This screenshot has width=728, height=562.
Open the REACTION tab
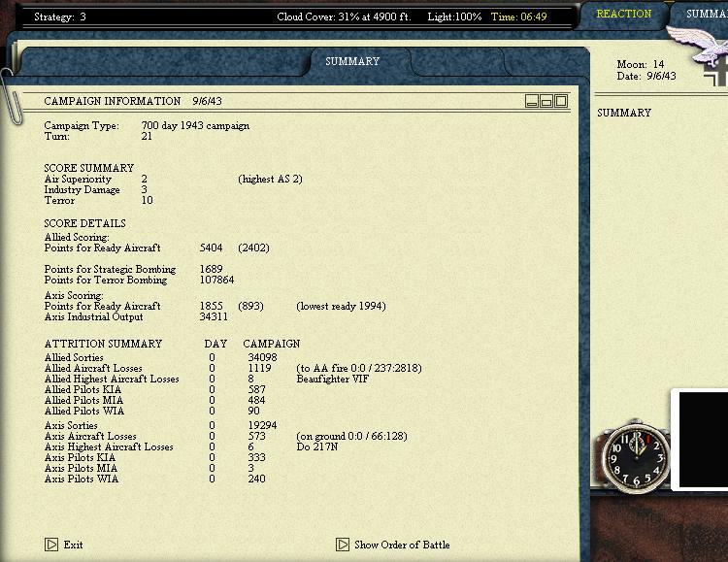click(623, 14)
